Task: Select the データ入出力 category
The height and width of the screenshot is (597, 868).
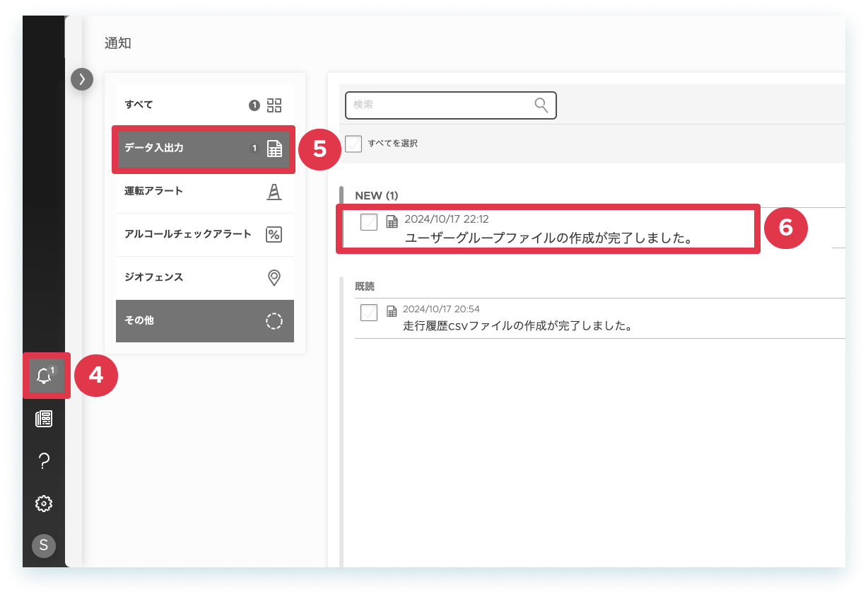Action: (x=204, y=149)
